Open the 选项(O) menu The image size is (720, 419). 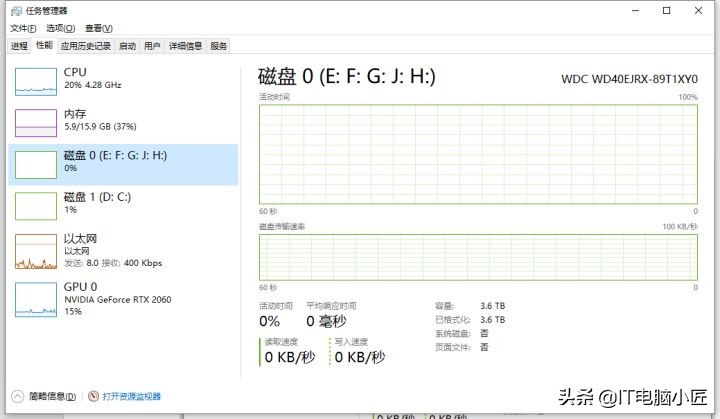coord(61,28)
